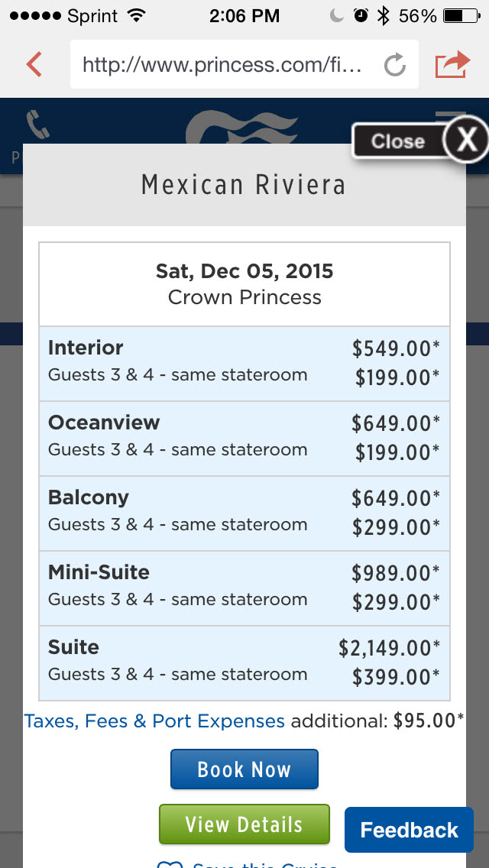
Task: Select the Interior stateroom row
Action: click(244, 364)
